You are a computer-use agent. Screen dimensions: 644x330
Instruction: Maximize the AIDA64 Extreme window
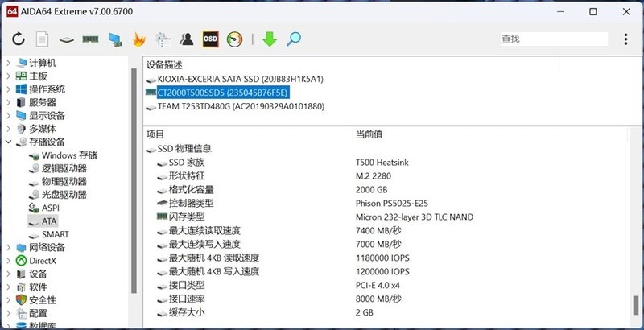click(x=592, y=11)
